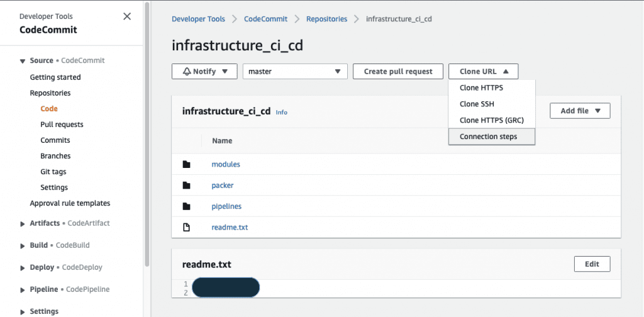Go to Developer Tools breadcrumb
The height and width of the screenshot is (317, 644).
click(198, 19)
